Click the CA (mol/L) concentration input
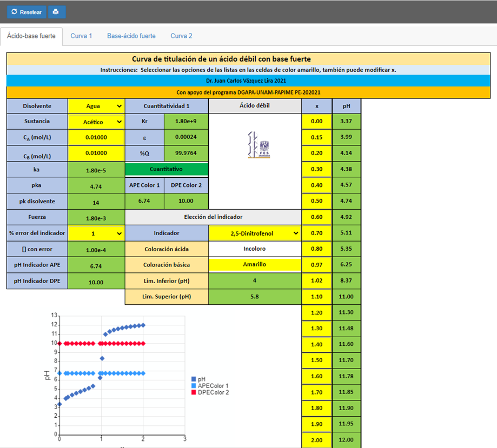Screen dimensions: 497x448 click(x=96, y=138)
